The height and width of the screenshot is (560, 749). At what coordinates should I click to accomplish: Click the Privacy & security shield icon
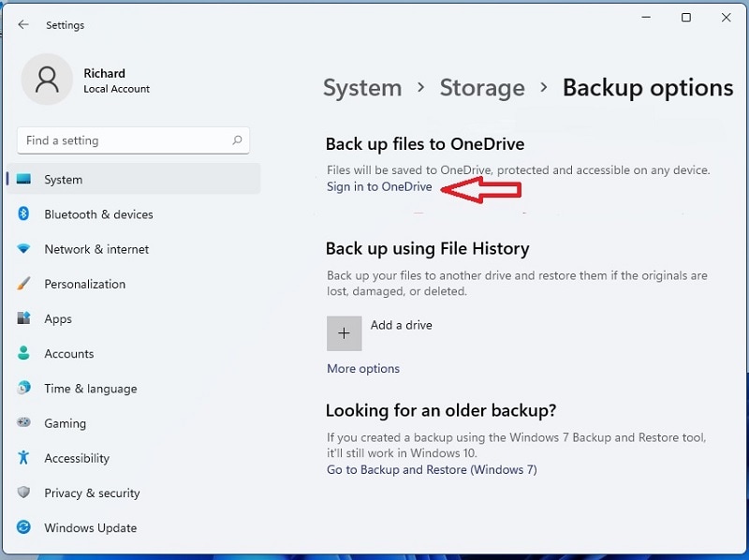24,493
